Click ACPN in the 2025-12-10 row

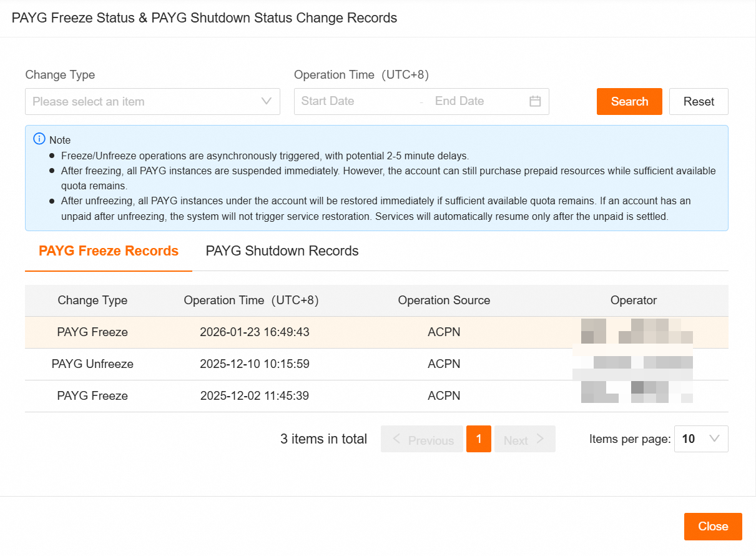(x=444, y=364)
